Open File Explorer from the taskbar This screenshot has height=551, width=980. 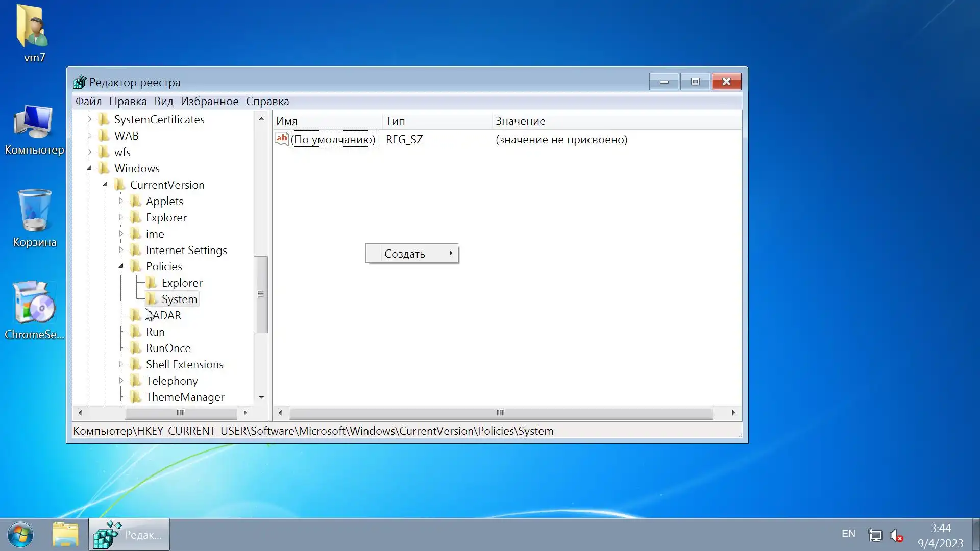tap(65, 535)
